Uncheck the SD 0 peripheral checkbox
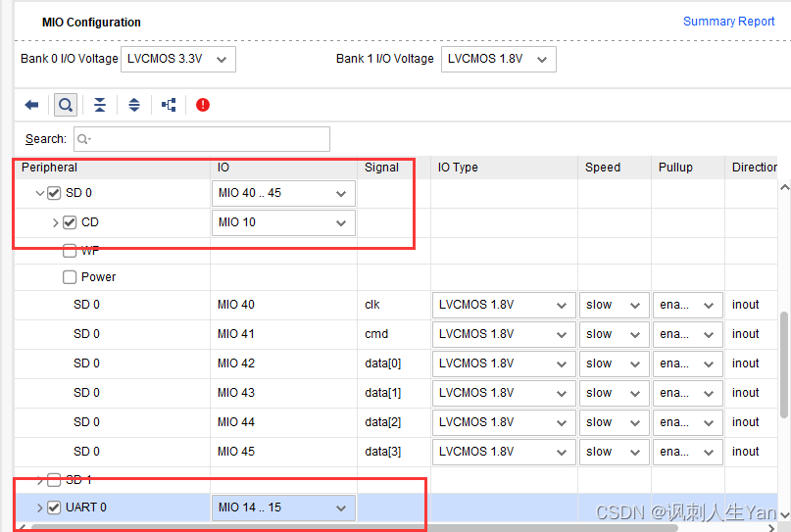The image size is (791, 532). point(54,193)
